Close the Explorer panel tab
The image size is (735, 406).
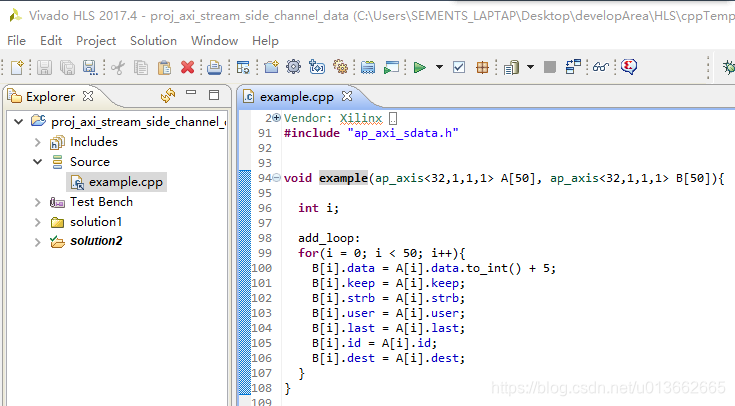(88, 96)
